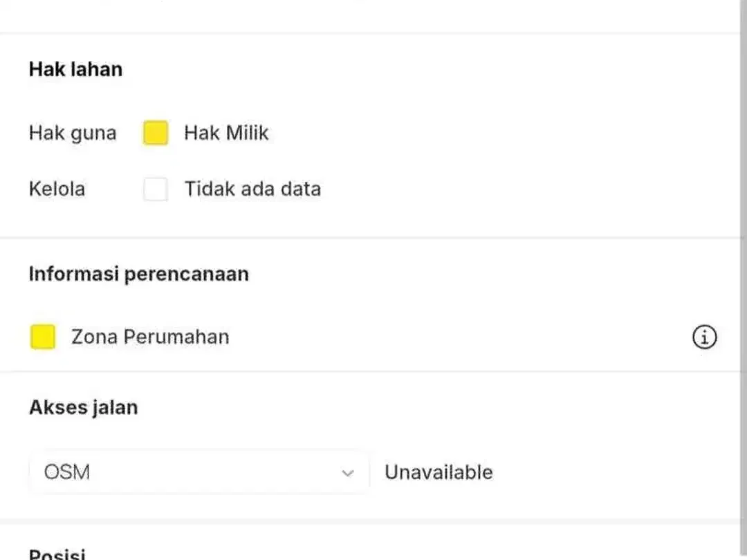The width and height of the screenshot is (747, 560).
Task: Open the OSM road access dropdown
Action: pyautogui.click(x=199, y=472)
